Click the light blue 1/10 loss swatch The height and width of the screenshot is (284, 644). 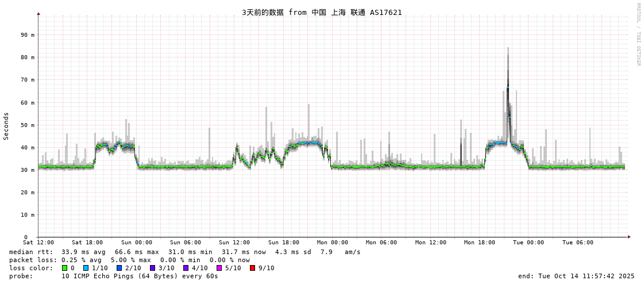[86, 268]
